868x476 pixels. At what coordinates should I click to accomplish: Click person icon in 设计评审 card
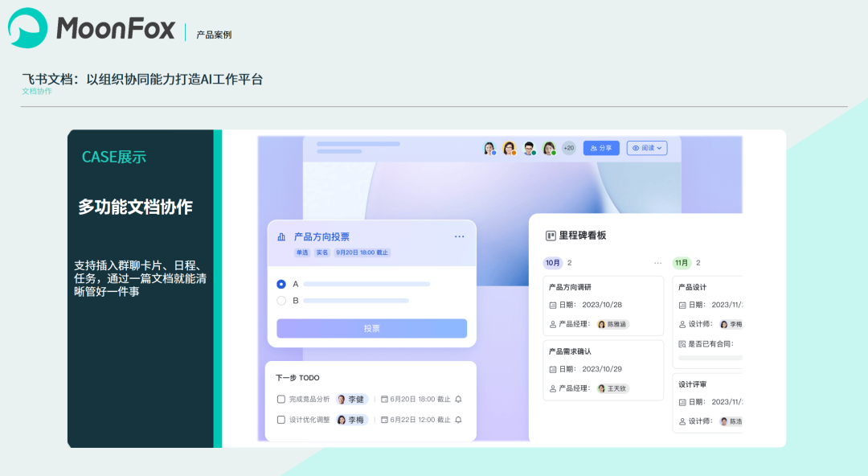pyautogui.click(x=682, y=421)
